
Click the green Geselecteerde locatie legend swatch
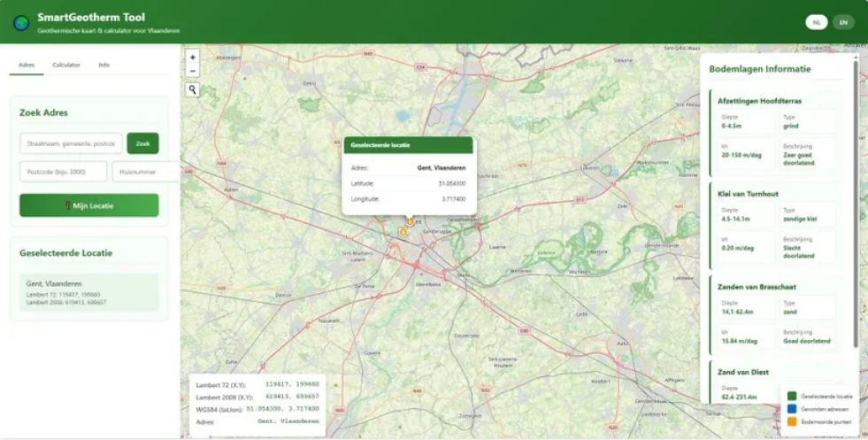[x=791, y=397]
